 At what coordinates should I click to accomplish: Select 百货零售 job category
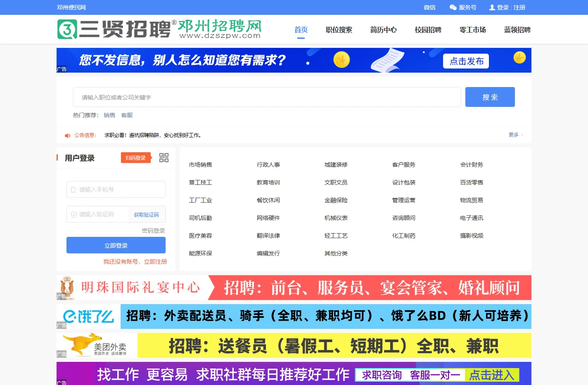point(472,182)
